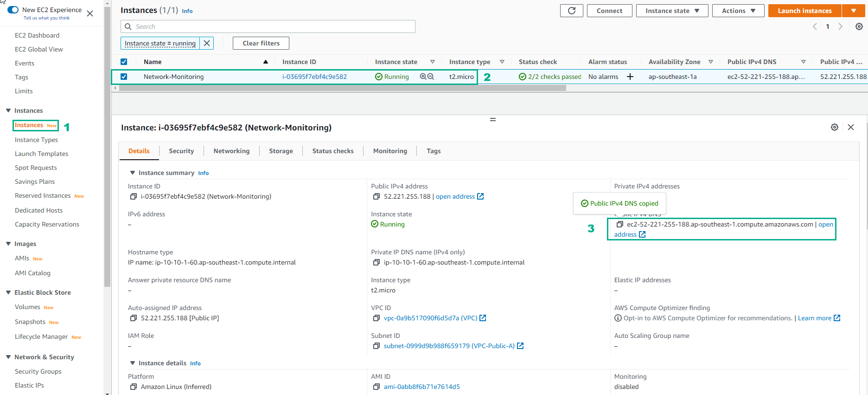Copy Public IPv4 address 52.221.255.188
868x395 pixels.
tap(377, 196)
